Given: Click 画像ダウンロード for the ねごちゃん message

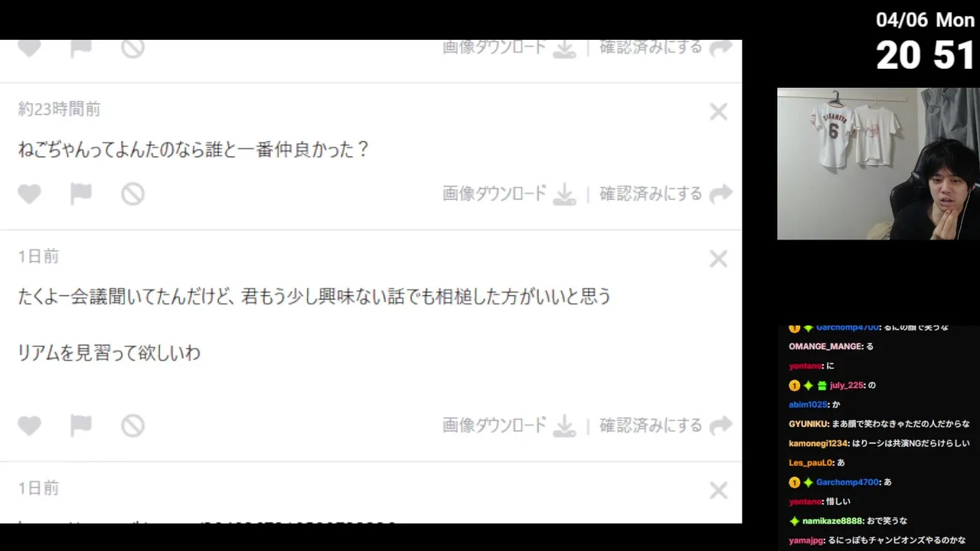Looking at the screenshot, I should (x=495, y=194).
